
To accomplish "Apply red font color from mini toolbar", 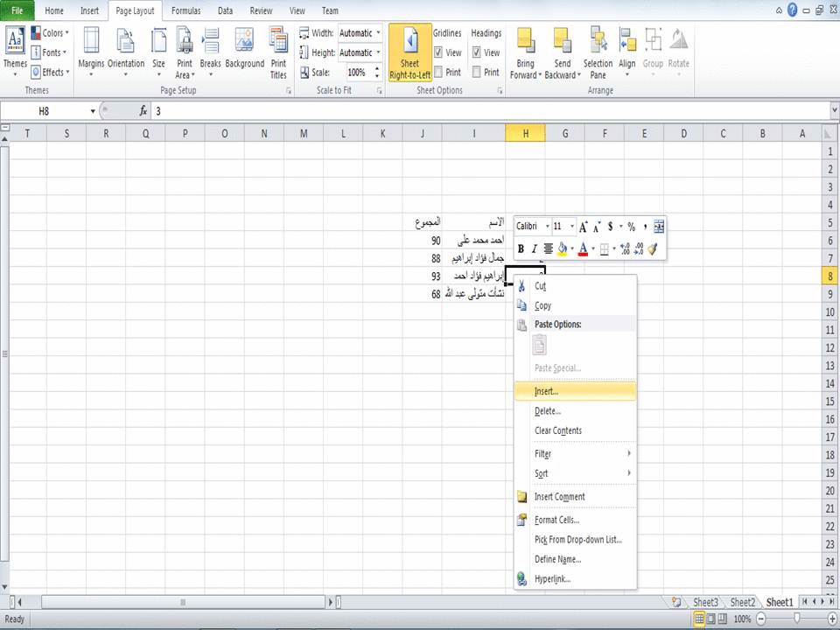I will (x=584, y=249).
